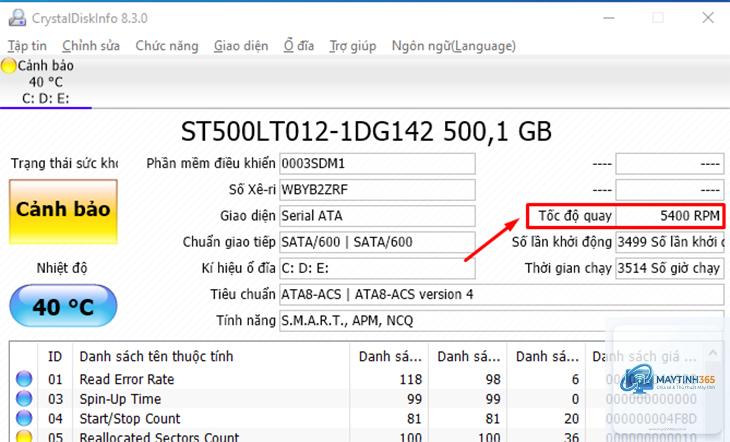The image size is (730, 442).
Task: Click the ST500LT012-1DG142 disk model title
Action: 366,131
